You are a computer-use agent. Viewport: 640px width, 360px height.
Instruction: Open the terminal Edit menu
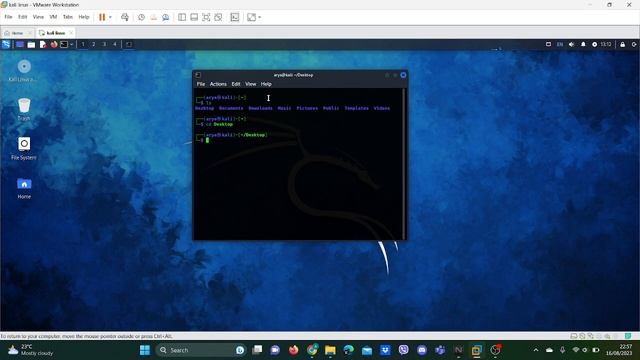click(x=236, y=84)
